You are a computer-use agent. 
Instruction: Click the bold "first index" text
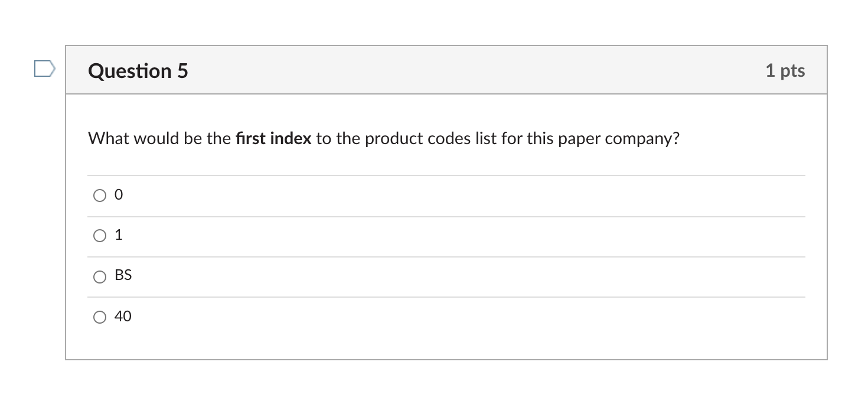click(273, 139)
